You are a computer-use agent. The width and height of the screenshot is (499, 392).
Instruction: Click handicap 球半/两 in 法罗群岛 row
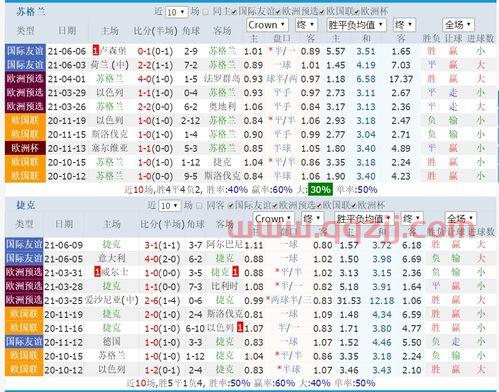click(x=282, y=79)
